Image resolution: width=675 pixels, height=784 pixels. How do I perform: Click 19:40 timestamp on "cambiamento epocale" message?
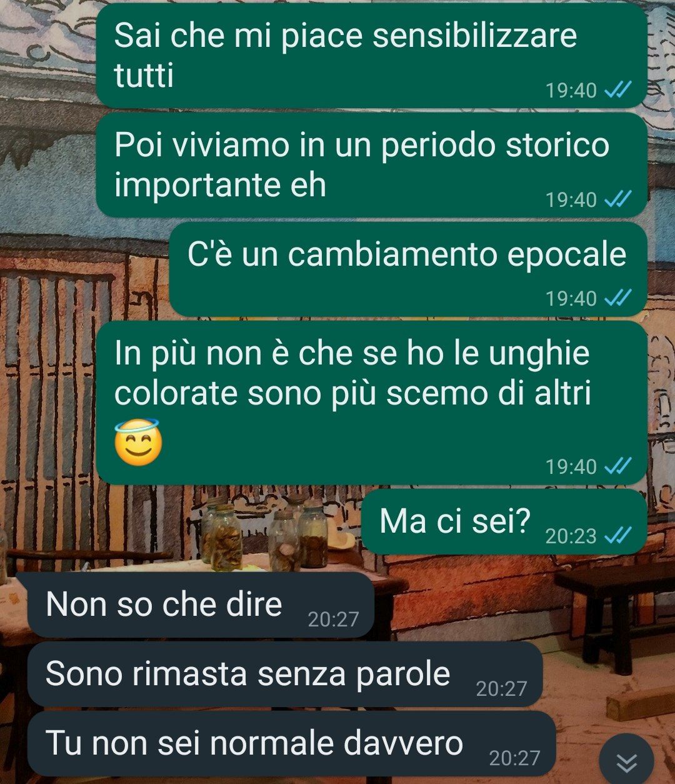click(x=571, y=298)
